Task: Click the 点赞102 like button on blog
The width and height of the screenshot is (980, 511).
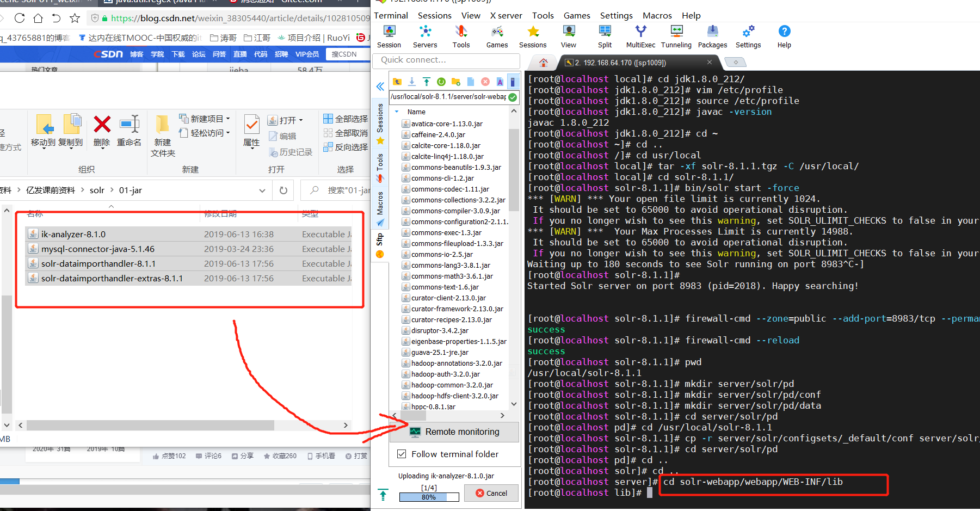Action: (x=169, y=456)
